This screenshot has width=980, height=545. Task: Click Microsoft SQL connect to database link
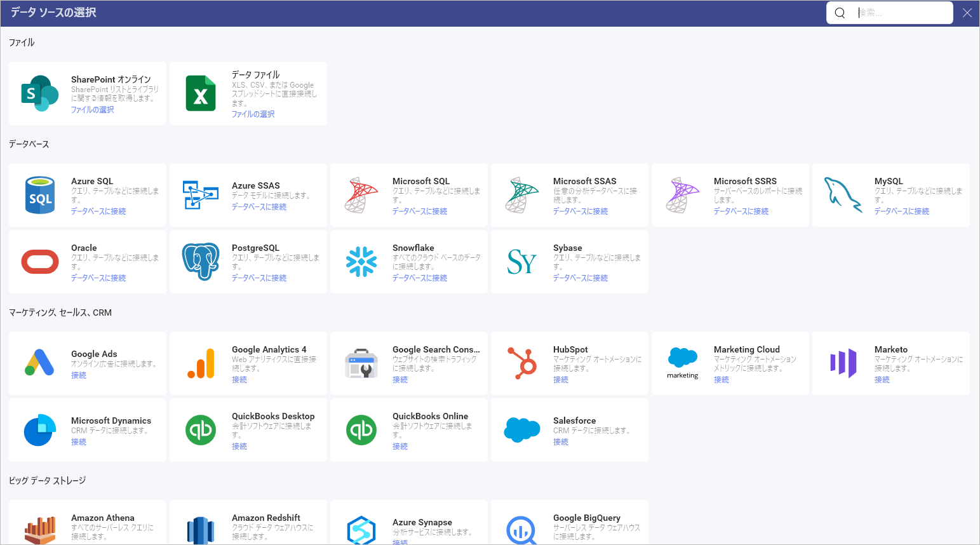click(420, 212)
